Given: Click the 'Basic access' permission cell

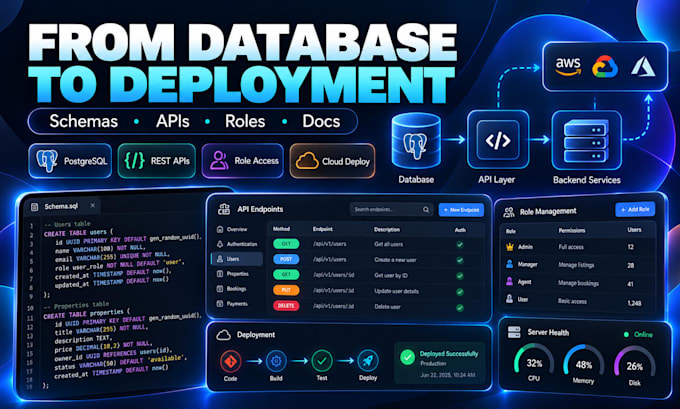Looking at the screenshot, I should (x=572, y=301).
